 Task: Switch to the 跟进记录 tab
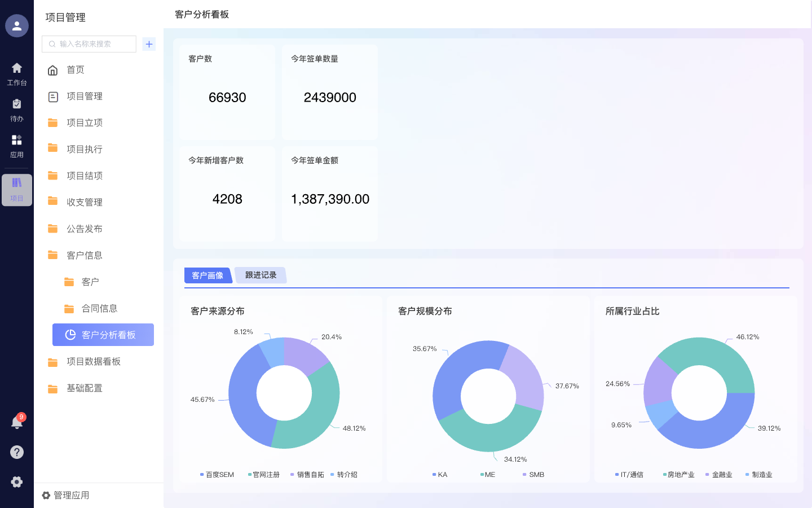point(261,275)
